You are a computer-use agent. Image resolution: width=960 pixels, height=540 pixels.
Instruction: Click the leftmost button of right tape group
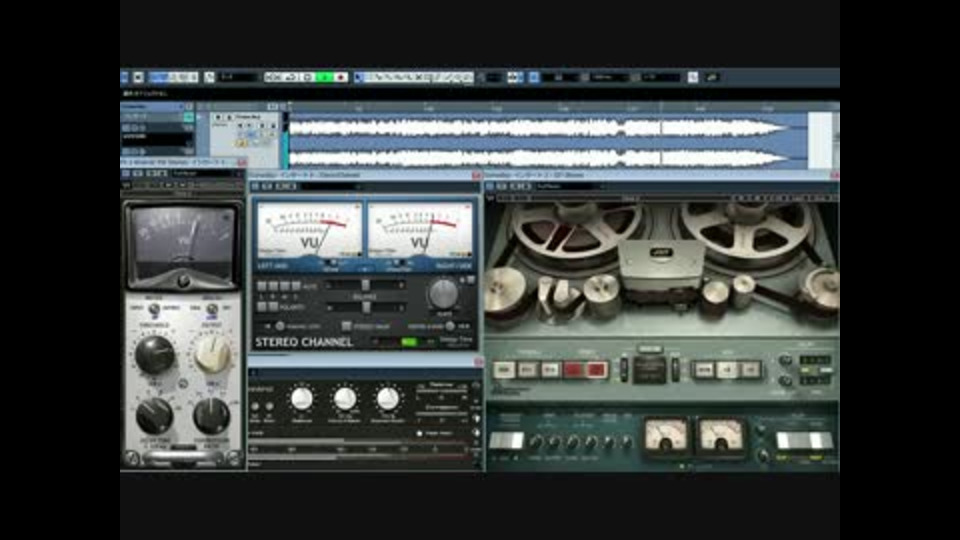click(x=704, y=369)
